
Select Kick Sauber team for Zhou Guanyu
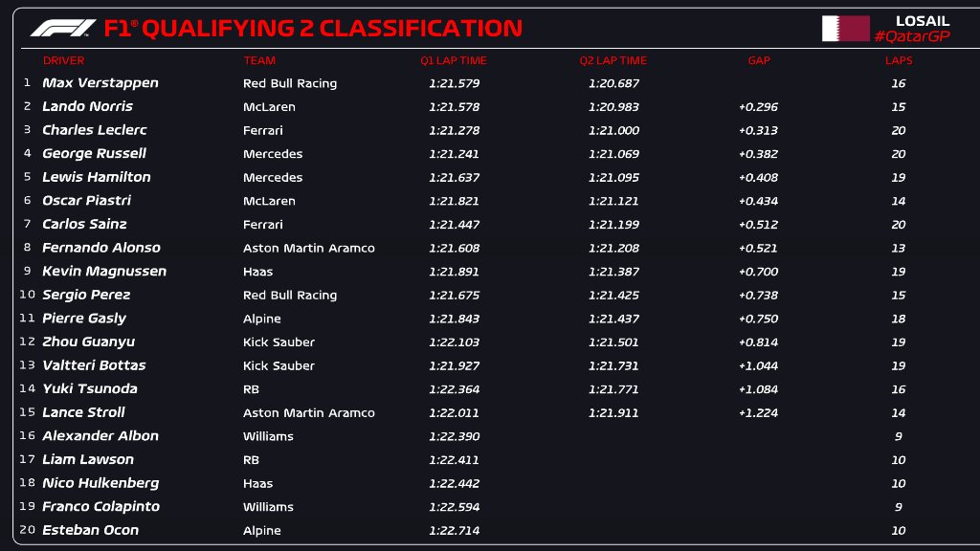click(x=278, y=342)
